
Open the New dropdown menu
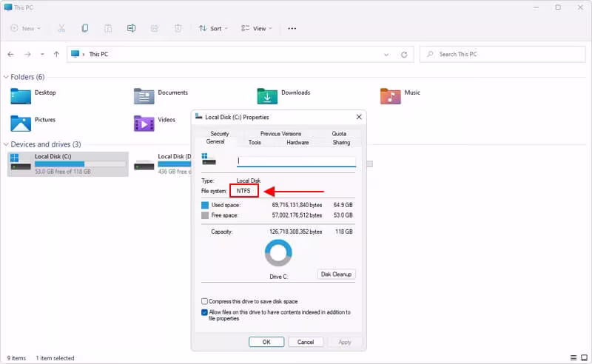point(25,28)
